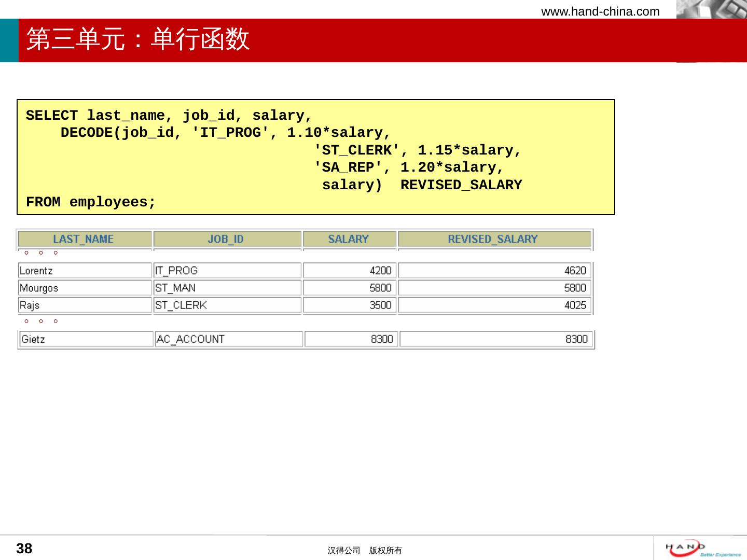Click the slide number 38
747x560 pixels.
[x=24, y=549]
